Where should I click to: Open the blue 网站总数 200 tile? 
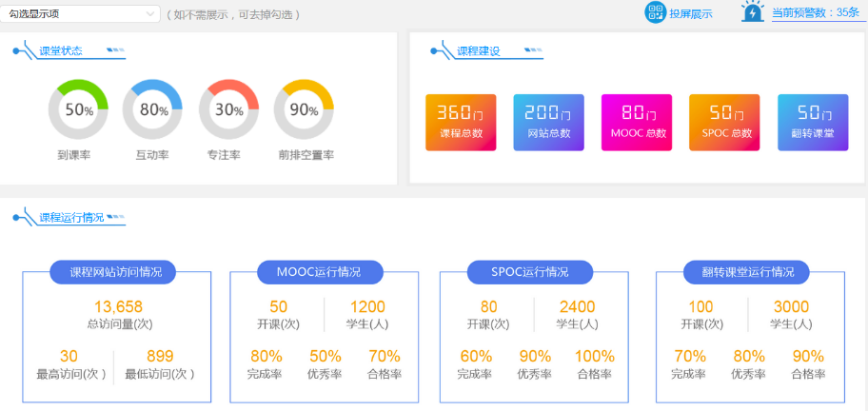(x=548, y=123)
